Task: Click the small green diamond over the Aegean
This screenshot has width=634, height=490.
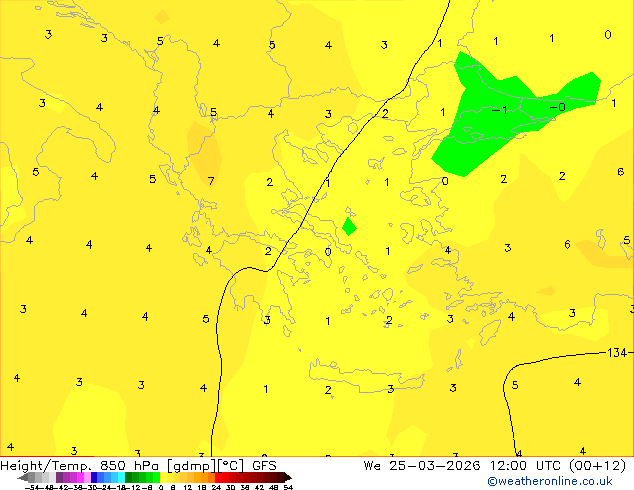Action: coord(348,226)
